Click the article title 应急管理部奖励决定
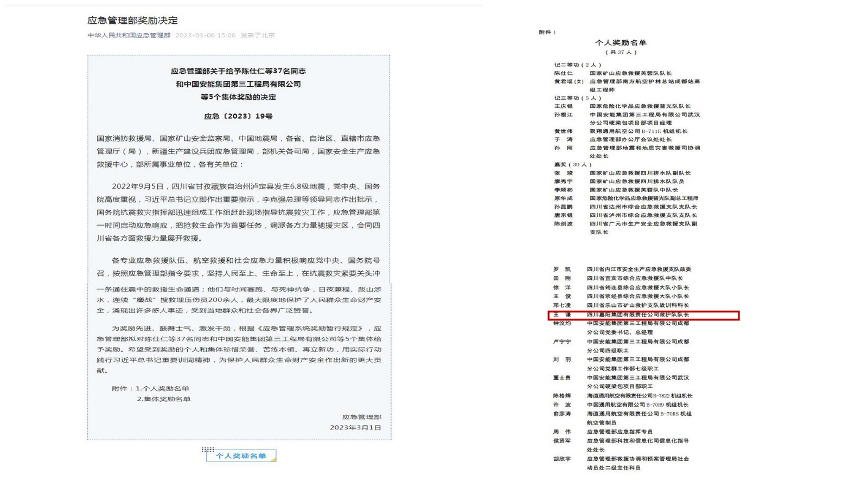The image size is (868, 488). [x=132, y=21]
